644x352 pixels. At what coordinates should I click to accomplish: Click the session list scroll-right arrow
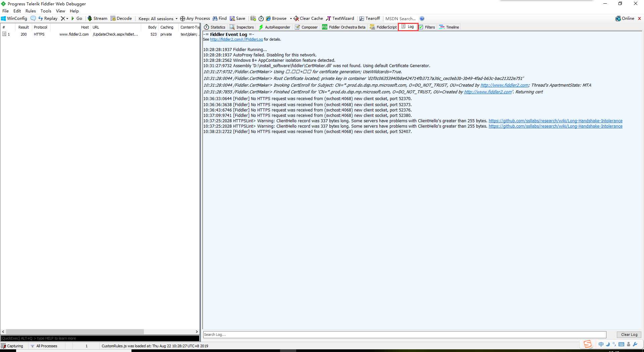coord(197,332)
